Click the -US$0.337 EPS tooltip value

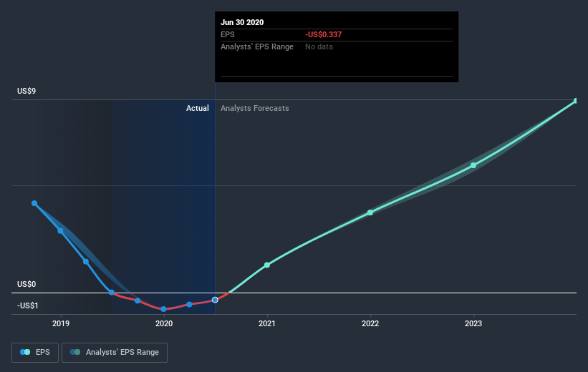click(323, 34)
